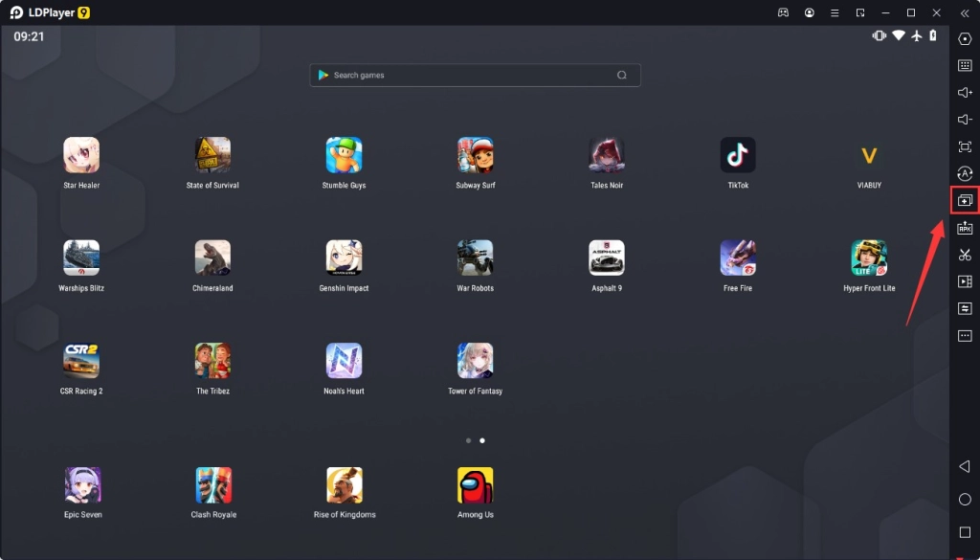
Task: Launch Asphalt 9
Action: point(606,258)
